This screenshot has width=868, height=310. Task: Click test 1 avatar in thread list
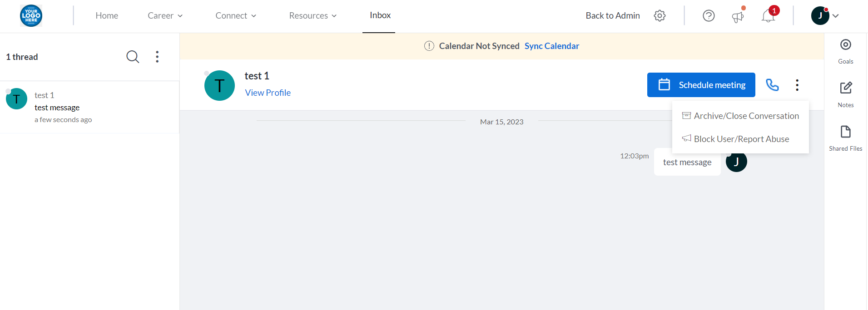point(16,99)
